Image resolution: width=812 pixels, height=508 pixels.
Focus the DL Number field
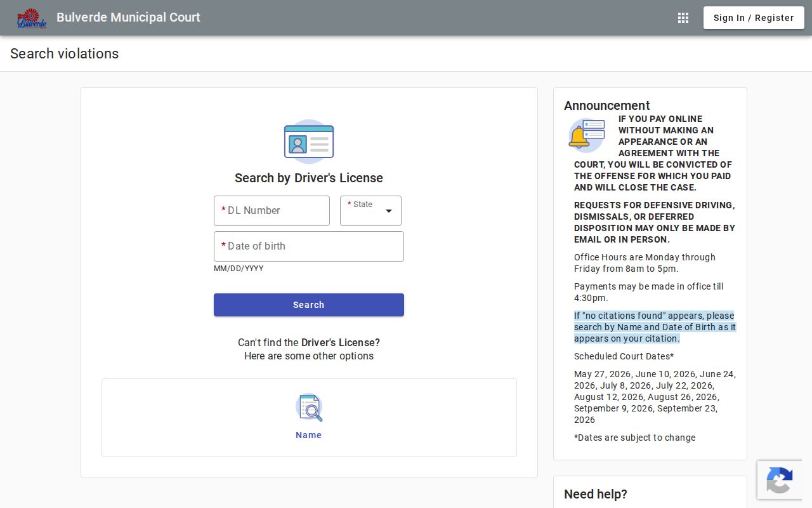(272, 211)
